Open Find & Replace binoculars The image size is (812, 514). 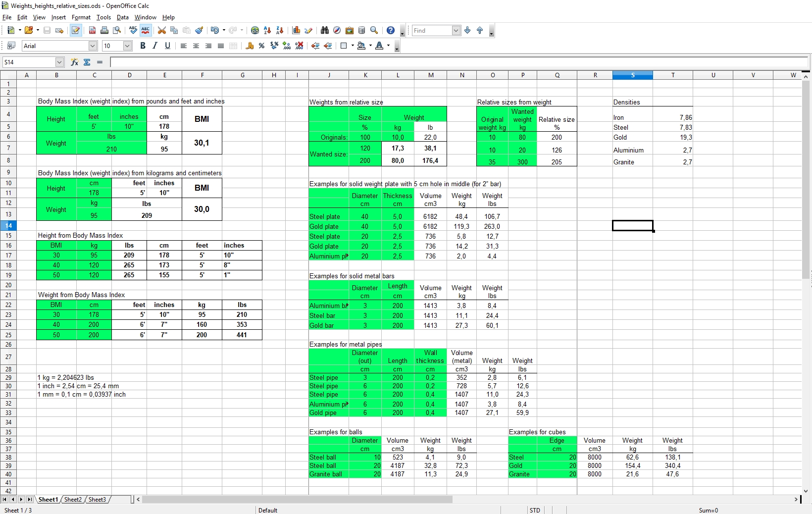click(x=325, y=30)
